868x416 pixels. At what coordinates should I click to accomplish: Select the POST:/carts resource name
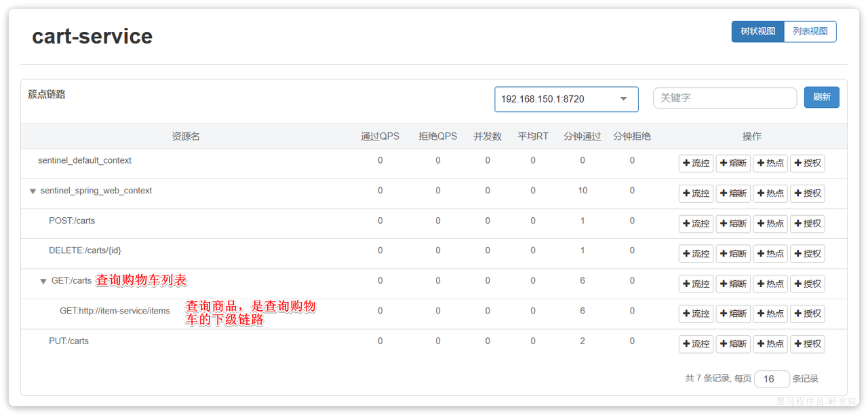tap(72, 221)
